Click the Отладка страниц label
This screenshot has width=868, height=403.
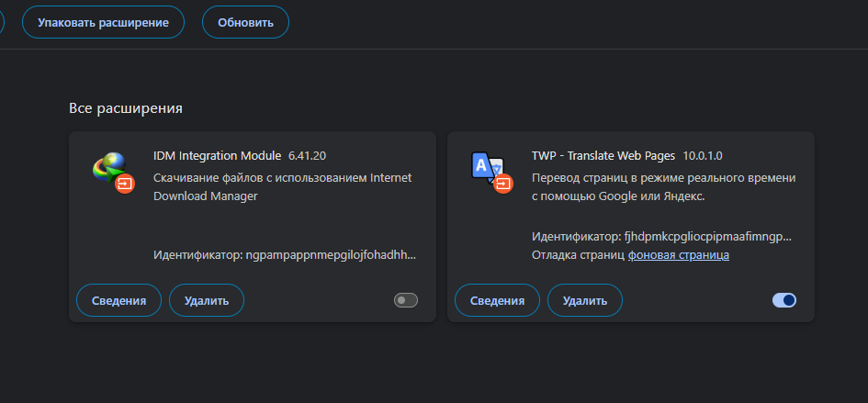[579, 255]
